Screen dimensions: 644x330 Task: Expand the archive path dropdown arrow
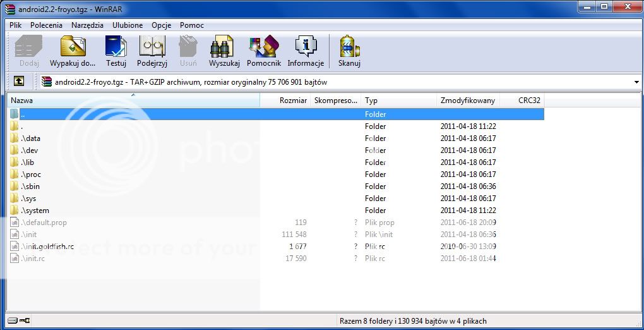coord(636,82)
